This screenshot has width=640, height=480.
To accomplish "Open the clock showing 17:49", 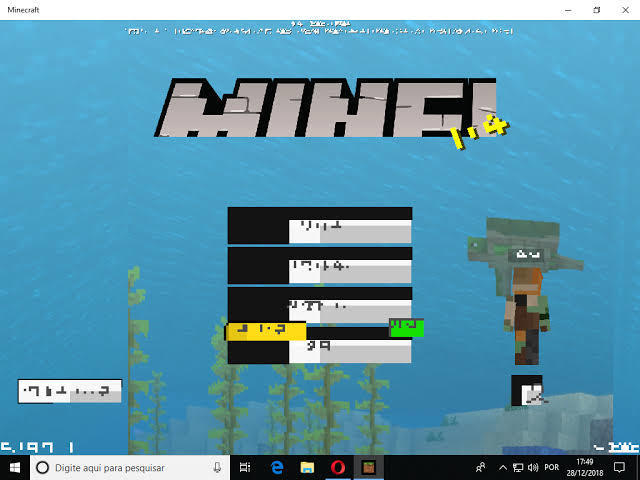I will tap(584, 467).
